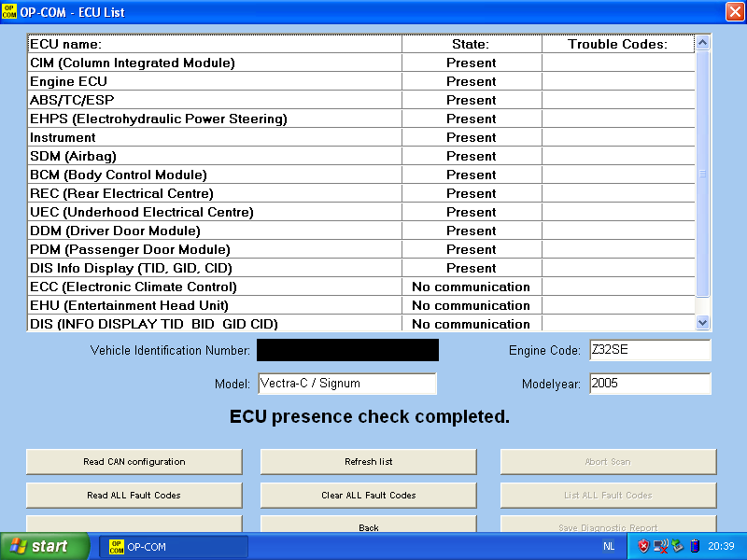Select the EHU (Entertainment Head Unit) row
This screenshot has height=560, width=747.
tap(361, 305)
